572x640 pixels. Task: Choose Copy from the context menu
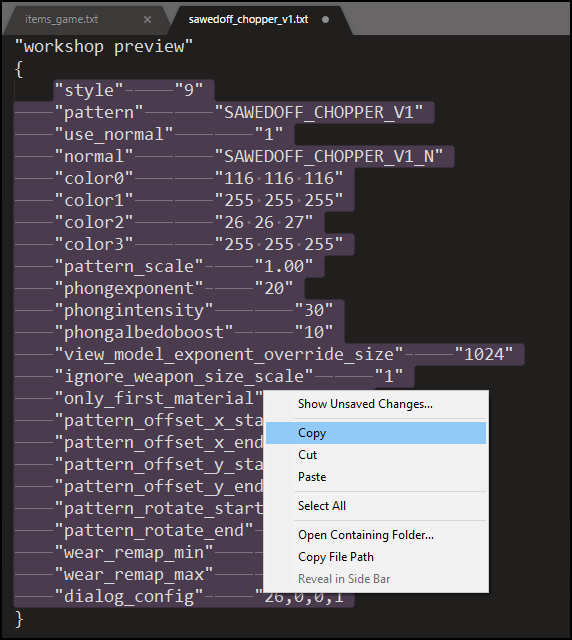pyautogui.click(x=376, y=433)
